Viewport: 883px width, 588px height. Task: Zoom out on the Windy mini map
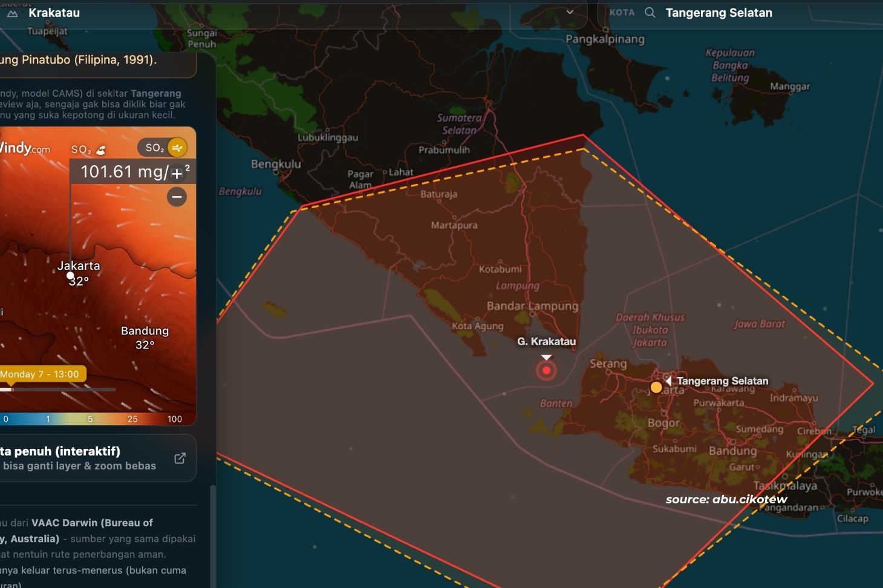tap(177, 197)
